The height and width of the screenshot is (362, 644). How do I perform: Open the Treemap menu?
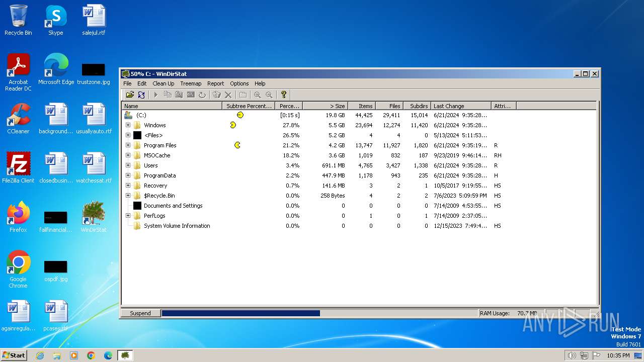click(191, 83)
